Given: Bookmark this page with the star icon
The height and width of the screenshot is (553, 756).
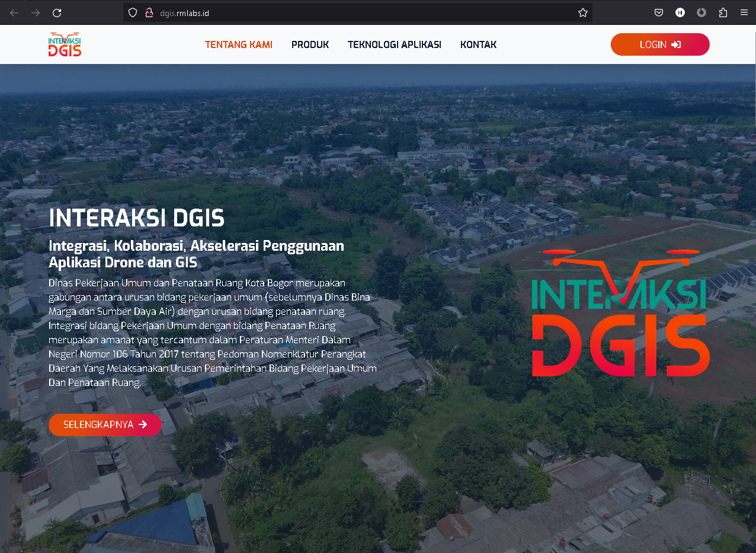Looking at the screenshot, I should point(583,12).
